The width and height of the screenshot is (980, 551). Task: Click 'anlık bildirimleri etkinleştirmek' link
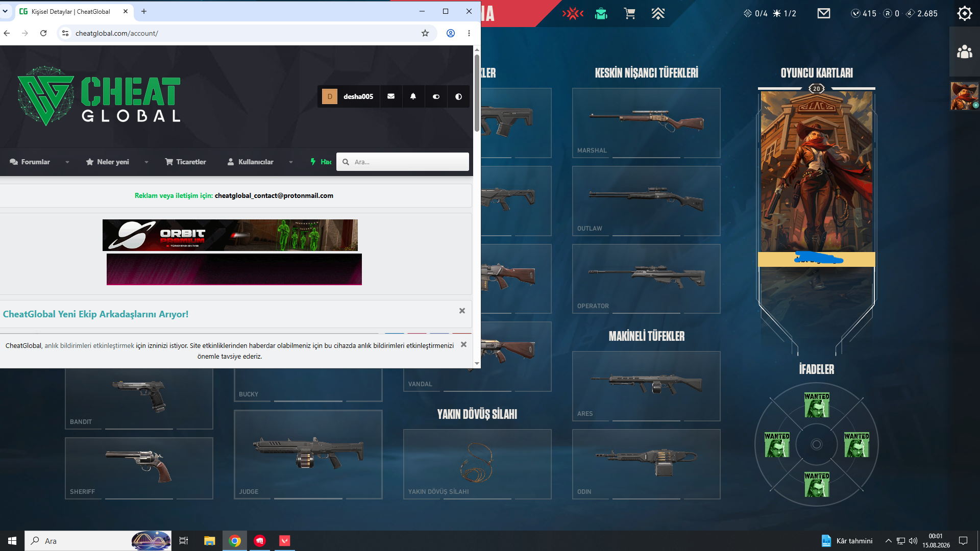pyautogui.click(x=89, y=346)
